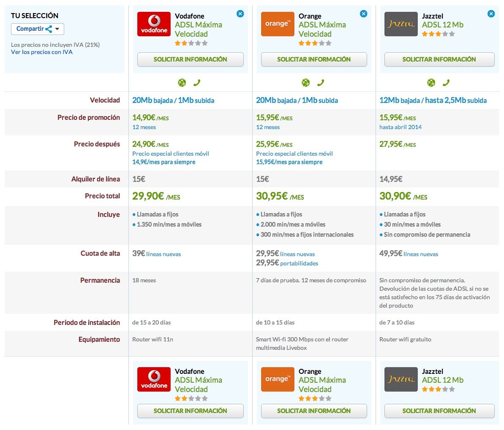Click 'Router wifi gratuito' equipment text

click(x=405, y=339)
